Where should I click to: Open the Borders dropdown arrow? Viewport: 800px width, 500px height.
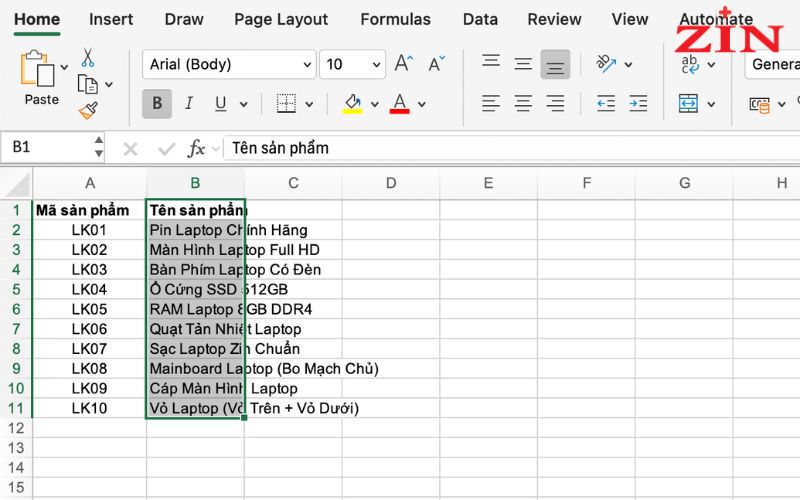[309, 105]
